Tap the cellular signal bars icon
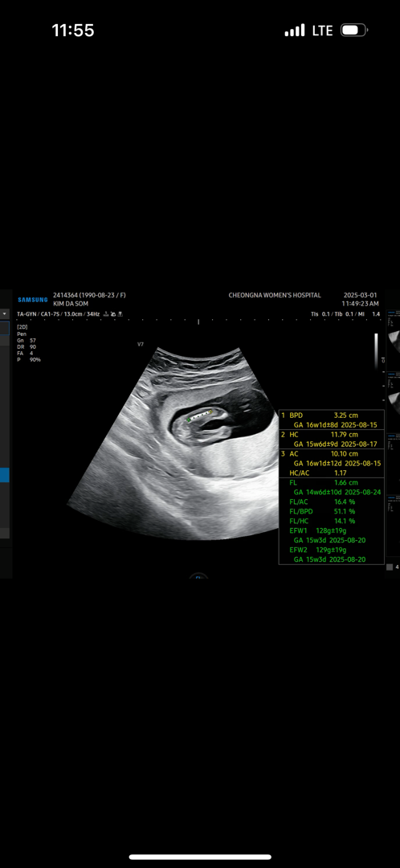The width and height of the screenshot is (400, 868). click(x=295, y=31)
